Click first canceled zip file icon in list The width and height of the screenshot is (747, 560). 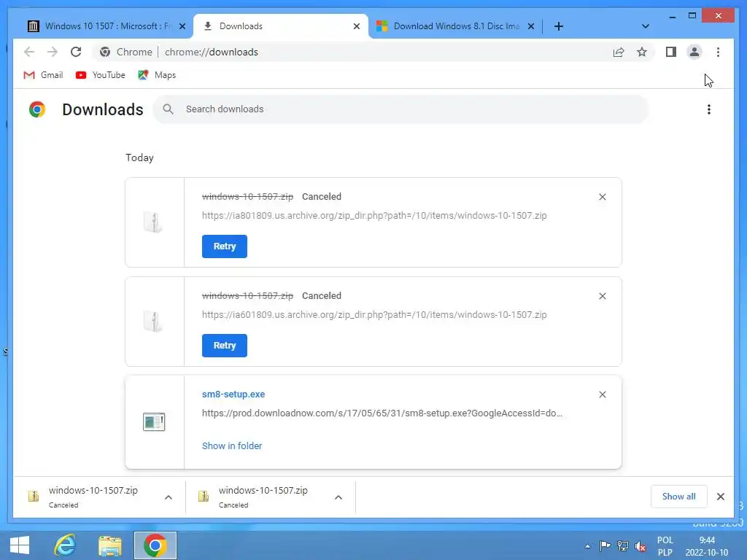click(x=153, y=222)
